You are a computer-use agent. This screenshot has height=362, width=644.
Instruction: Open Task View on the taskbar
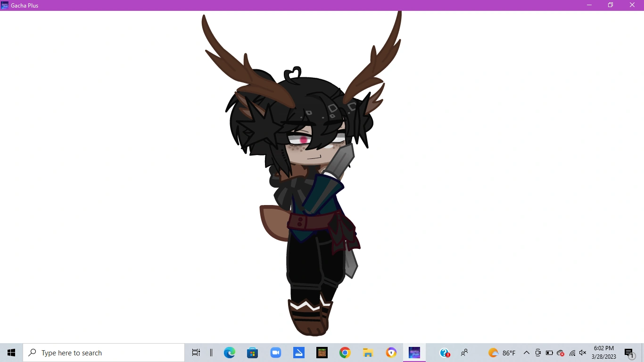coord(196,353)
